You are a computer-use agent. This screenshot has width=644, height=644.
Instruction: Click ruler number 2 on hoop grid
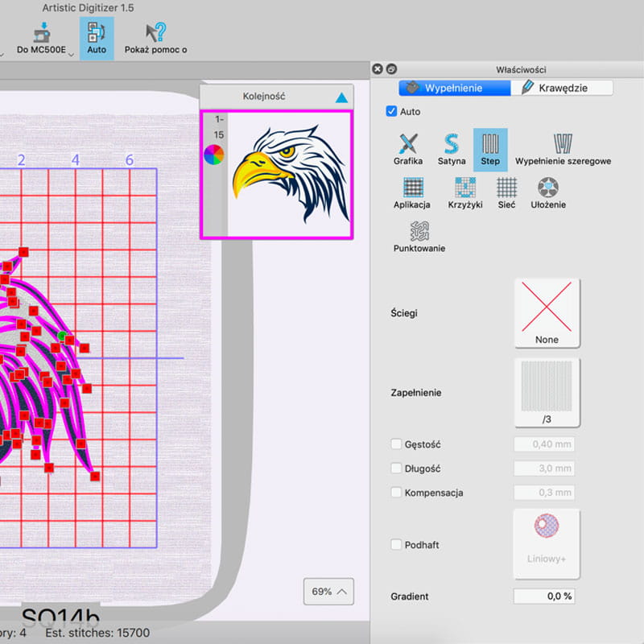click(x=22, y=159)
